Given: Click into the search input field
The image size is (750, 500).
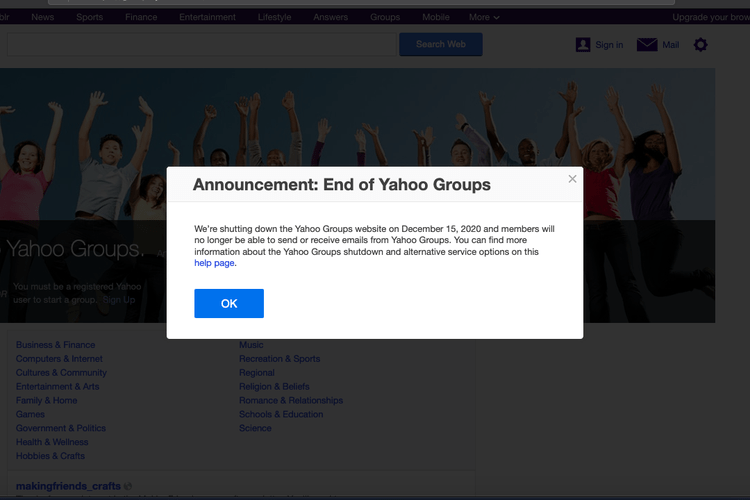Looking at the screenshot, I should [x=200, y=44].
